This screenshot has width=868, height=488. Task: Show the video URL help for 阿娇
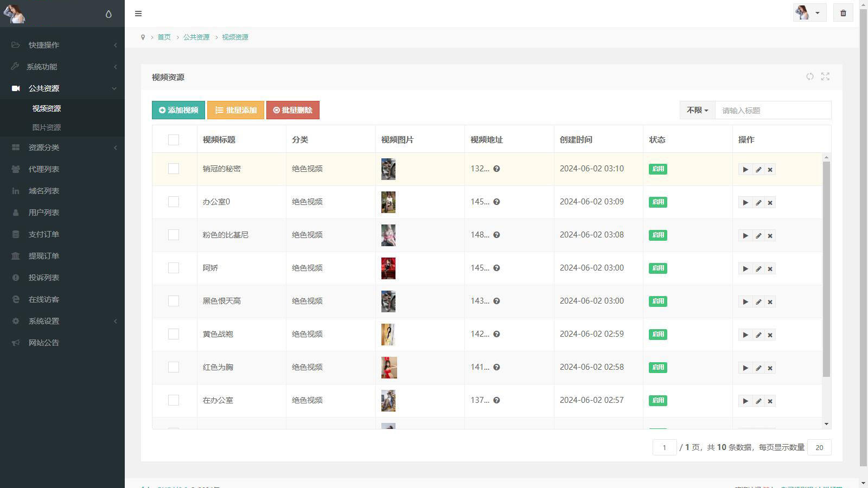(x=496, y=268)
